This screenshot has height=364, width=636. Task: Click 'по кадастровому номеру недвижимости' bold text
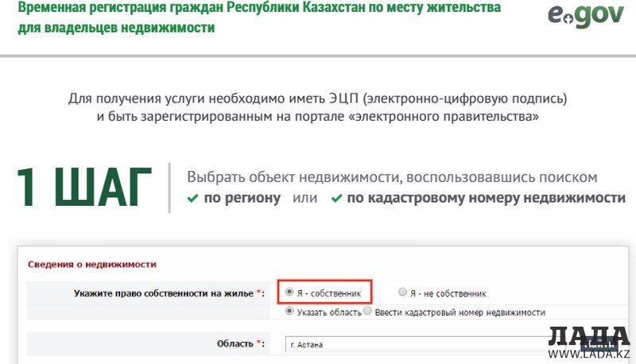click(x=486, y=198)
